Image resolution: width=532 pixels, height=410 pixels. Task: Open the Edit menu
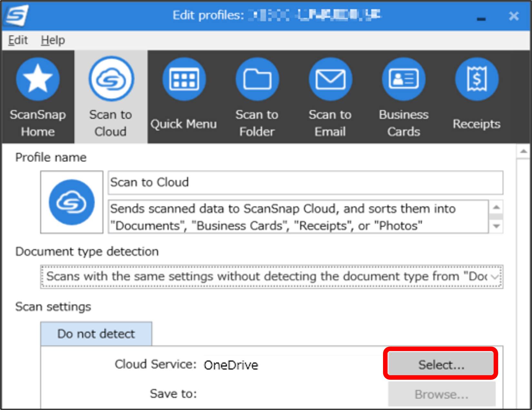click(18, 40)
